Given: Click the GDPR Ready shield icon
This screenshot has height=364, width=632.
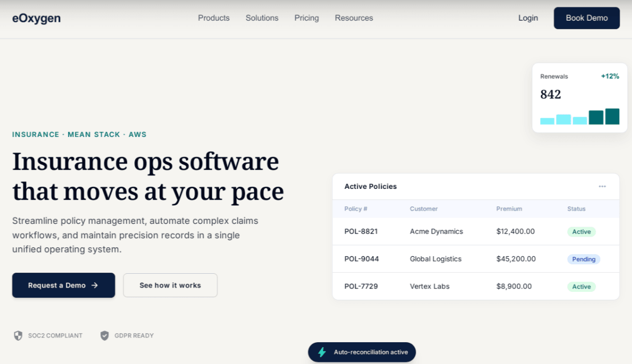Looking at the screenshot, I should (105, 335).
